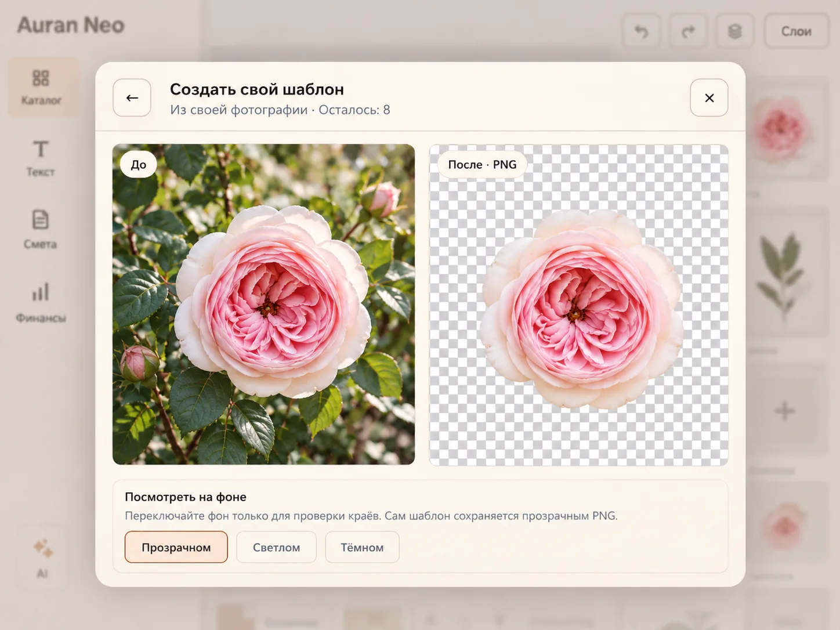840x630 pixels.
Task: Close the template creation dialog
Action: pos(709,97)
